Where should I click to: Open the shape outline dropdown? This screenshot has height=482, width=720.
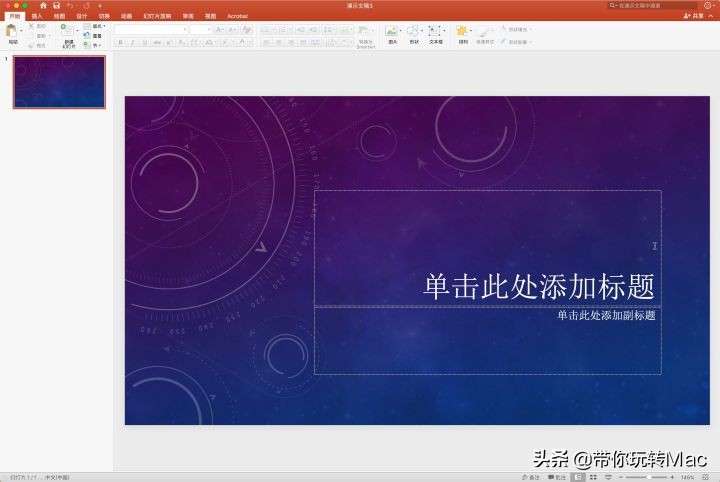click(517, 42)
